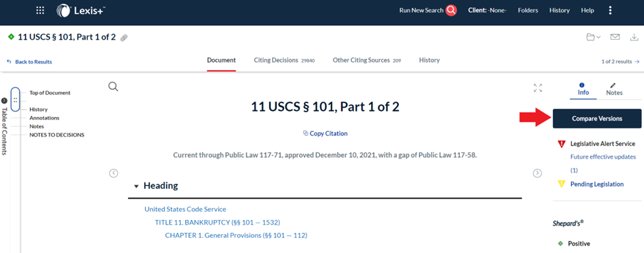Open Pending Legislation link

tap(596, 184)
